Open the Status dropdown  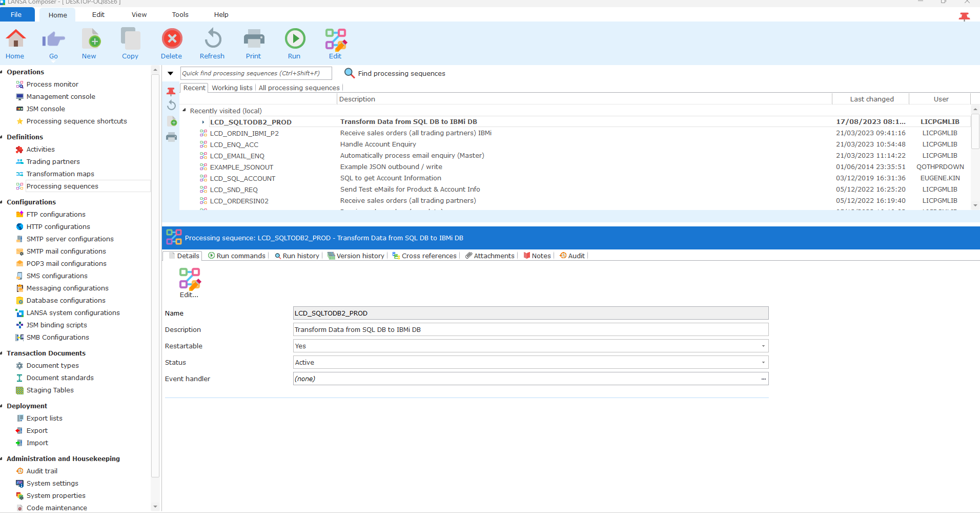[763, 363]
